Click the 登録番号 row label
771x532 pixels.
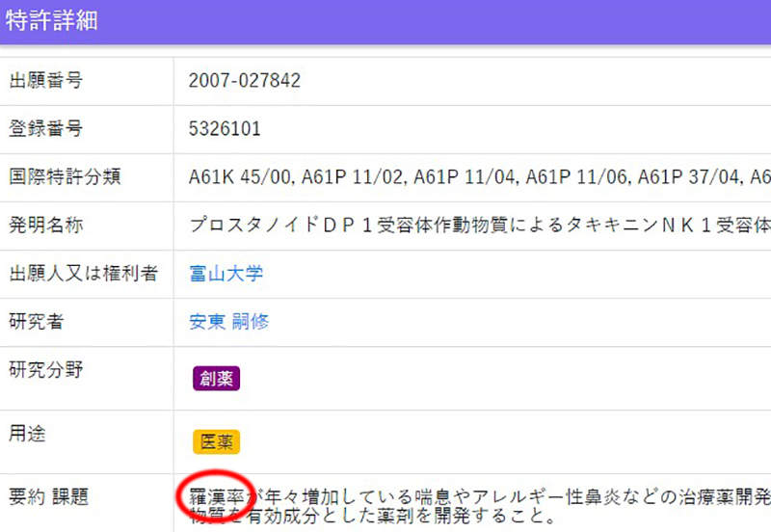tap(45, 129)
